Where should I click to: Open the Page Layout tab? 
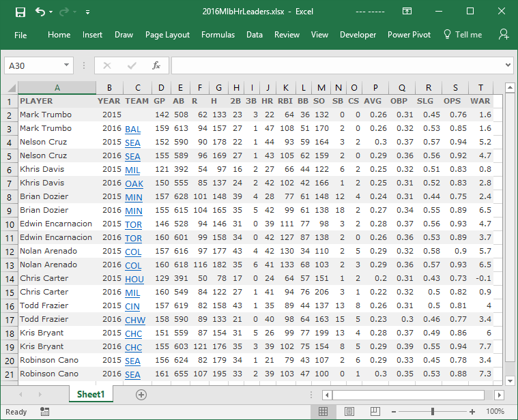coord(167,35)
